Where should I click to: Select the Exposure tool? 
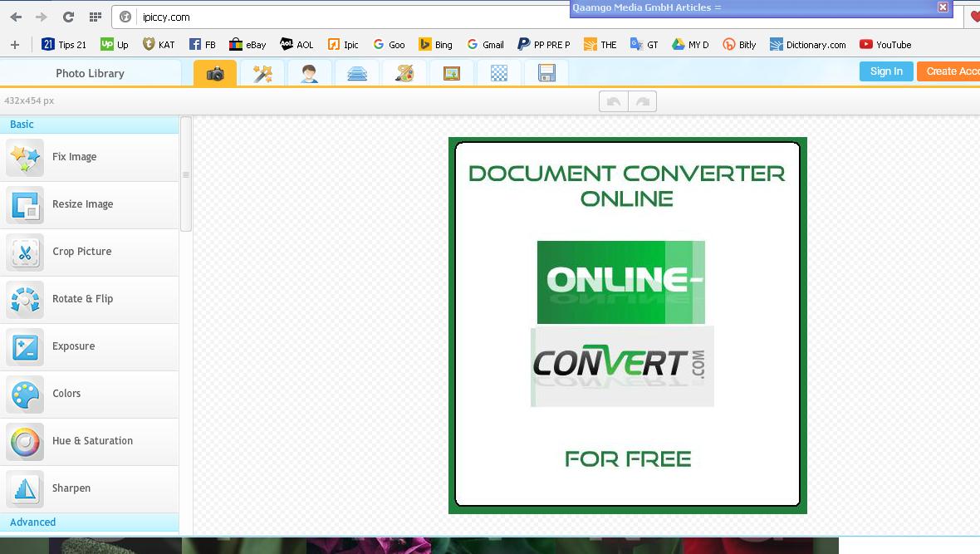90,347
